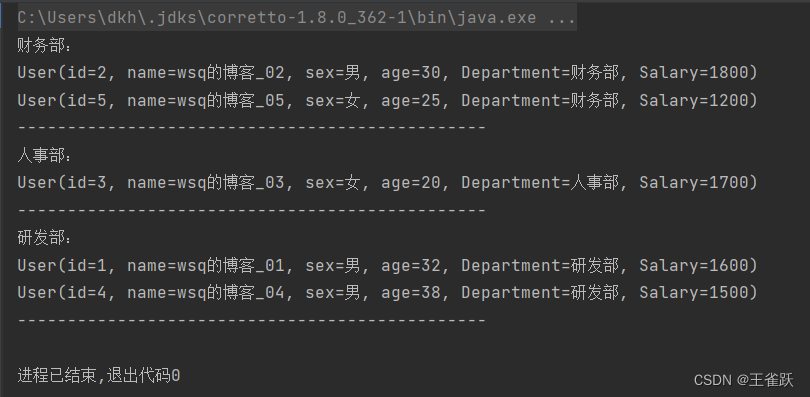Click the User id=2 output line

(x=387, y=73)
